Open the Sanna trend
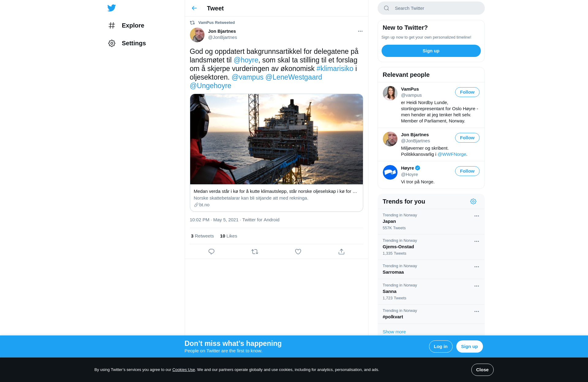The width and height of the screenshot is (588, 382). coord(431,292)
